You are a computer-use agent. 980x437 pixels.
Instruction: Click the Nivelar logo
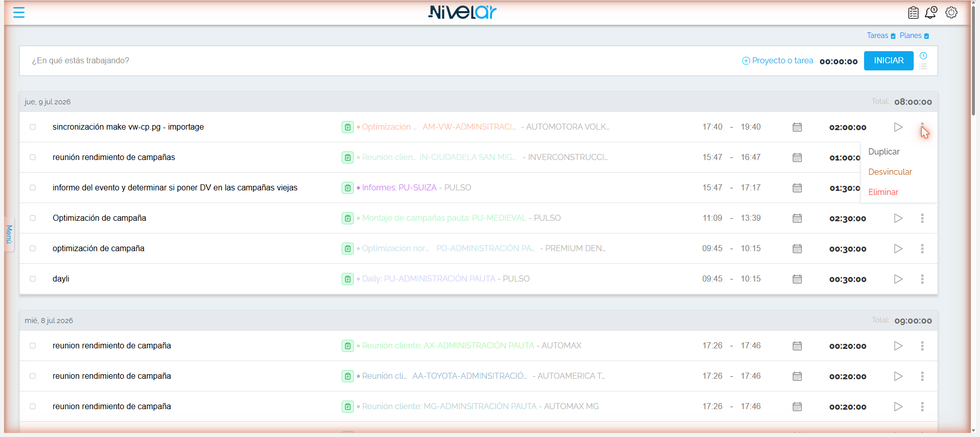pyautogui.click(x=462, y=12)
